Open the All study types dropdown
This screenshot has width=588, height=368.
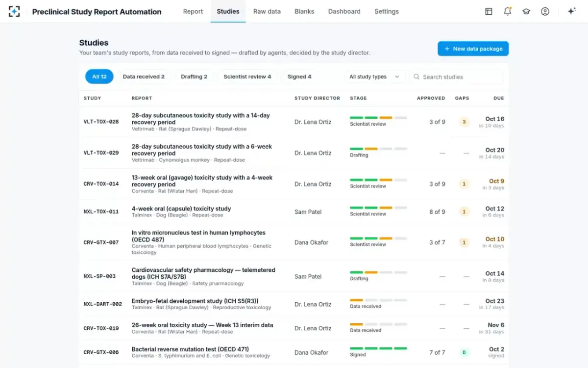coord(375,77)
